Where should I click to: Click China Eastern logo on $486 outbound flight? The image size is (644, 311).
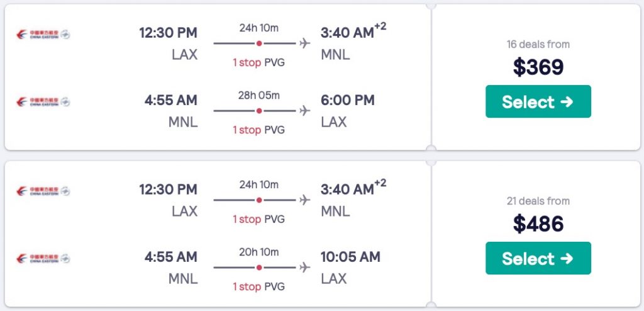click(43, 191)
